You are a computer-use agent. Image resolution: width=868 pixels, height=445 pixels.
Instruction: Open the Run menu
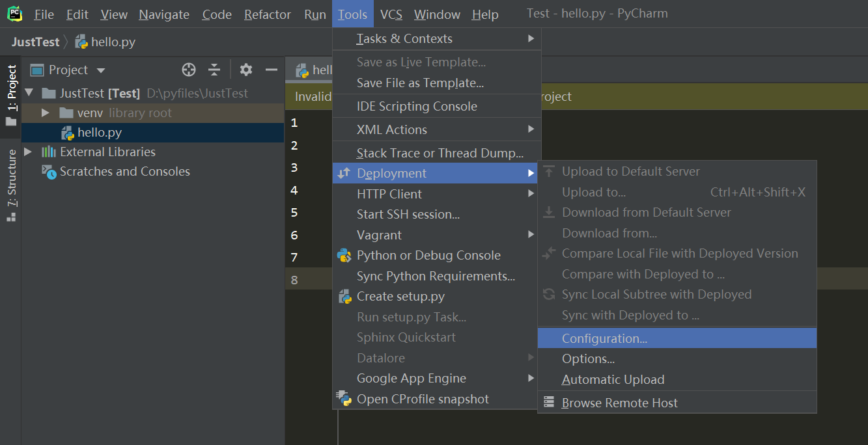point(315,14)
